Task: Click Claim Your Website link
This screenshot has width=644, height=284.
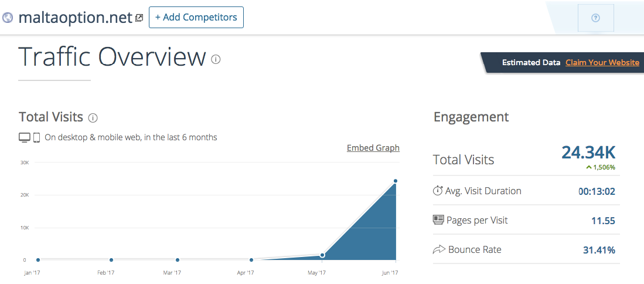Action: 602,62
